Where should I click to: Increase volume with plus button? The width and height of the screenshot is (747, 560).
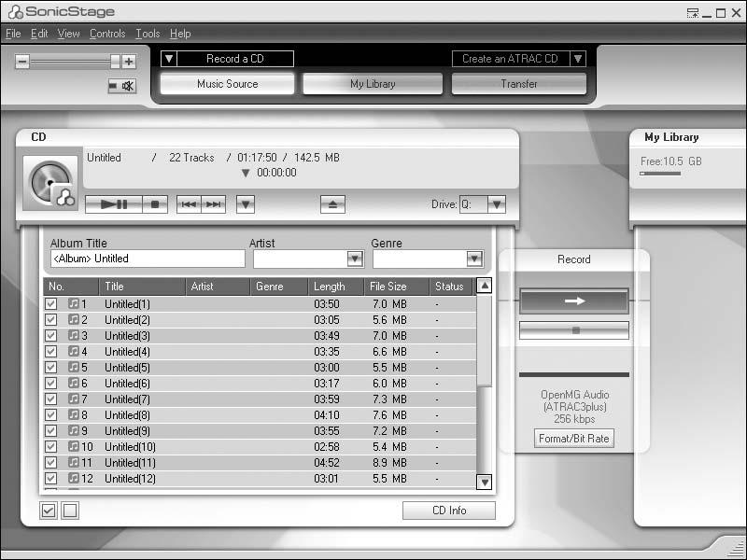(x=129, y=62)
